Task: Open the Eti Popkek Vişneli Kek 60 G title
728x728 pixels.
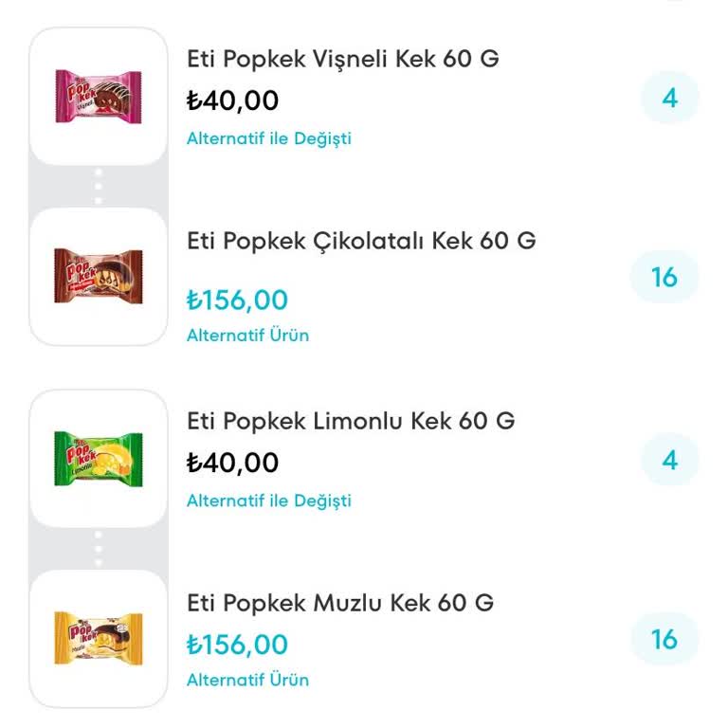Action: pos(343,59)
